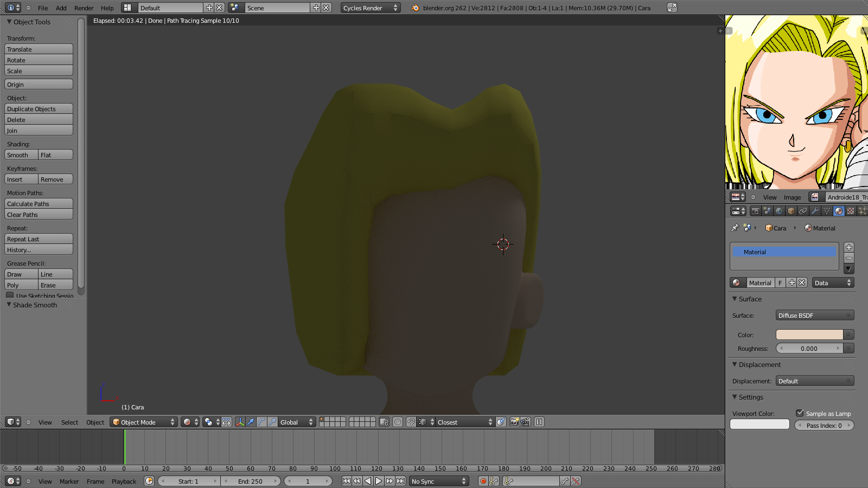868x488 pixels.
Task: Click the Smooth shading button
Action: pos(21,155)
